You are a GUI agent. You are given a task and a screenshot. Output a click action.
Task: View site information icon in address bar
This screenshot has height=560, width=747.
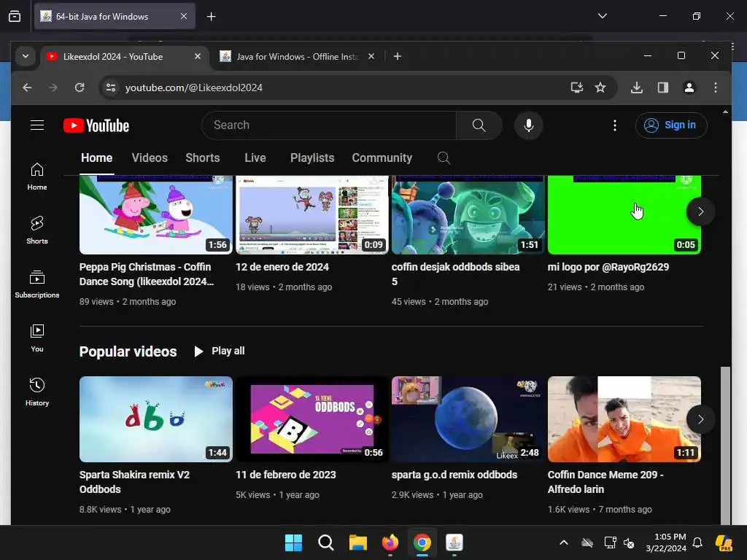pyautogui.click(x=111, y=87)
